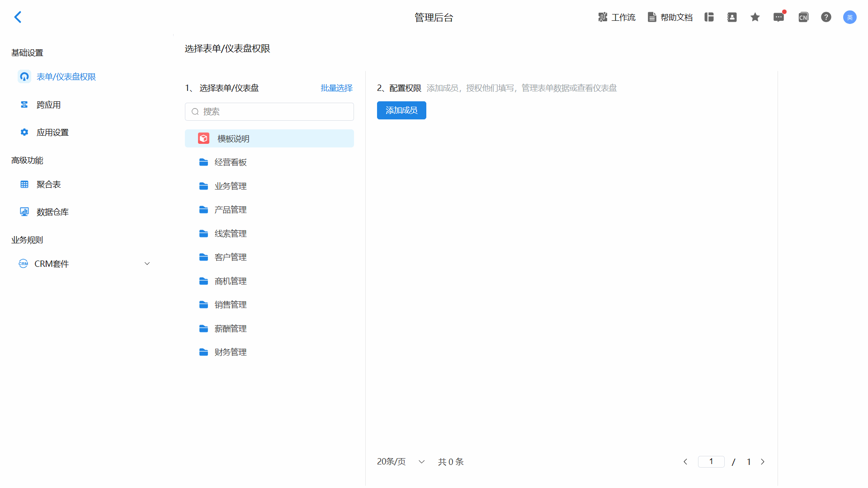Expand the 经营看板 folder
868x488 pixels.
[230, 162]
